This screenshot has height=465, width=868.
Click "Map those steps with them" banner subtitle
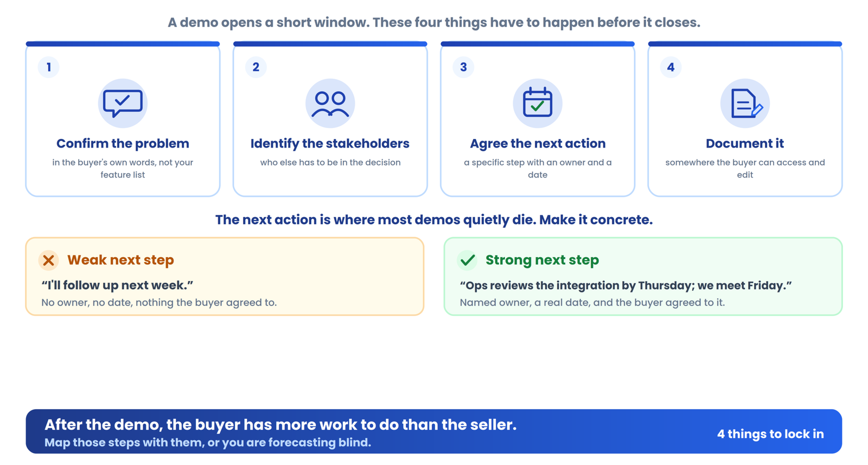click(208, 442)
